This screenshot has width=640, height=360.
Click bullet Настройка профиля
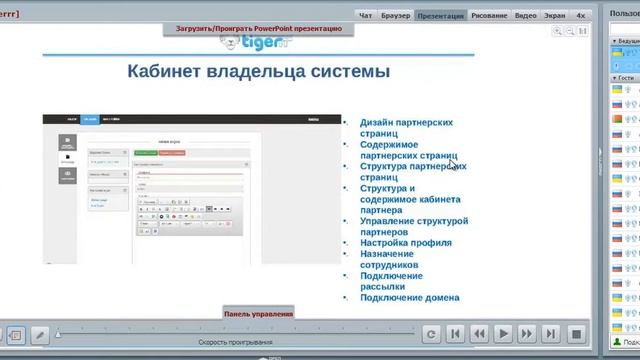(x=406, y=243)
